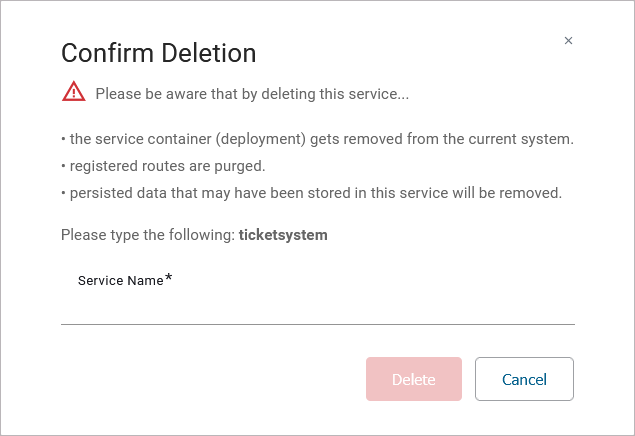This screenshot has width=635, height=436.
Task: Close the dialog with the X icon
Action: coord(568,41)
